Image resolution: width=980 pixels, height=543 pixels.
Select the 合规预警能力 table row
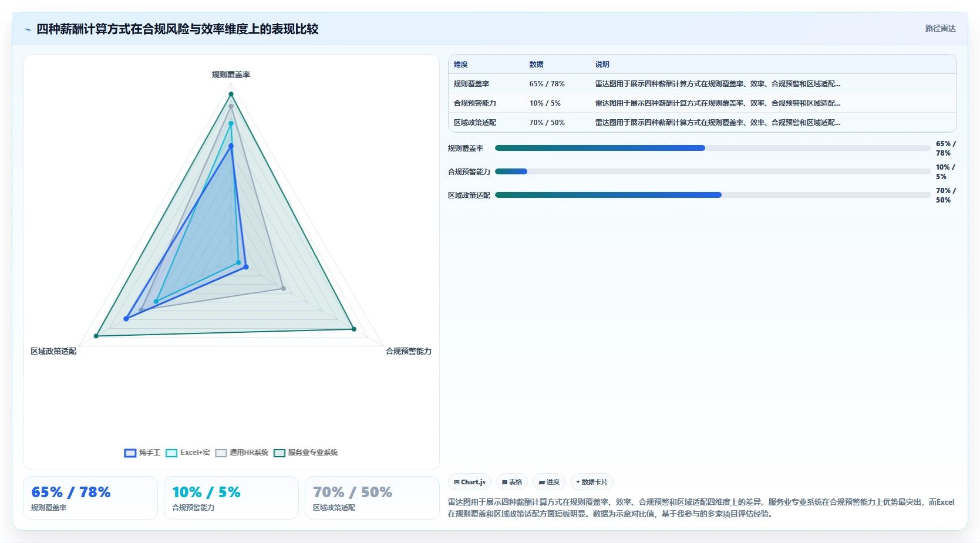702,103
